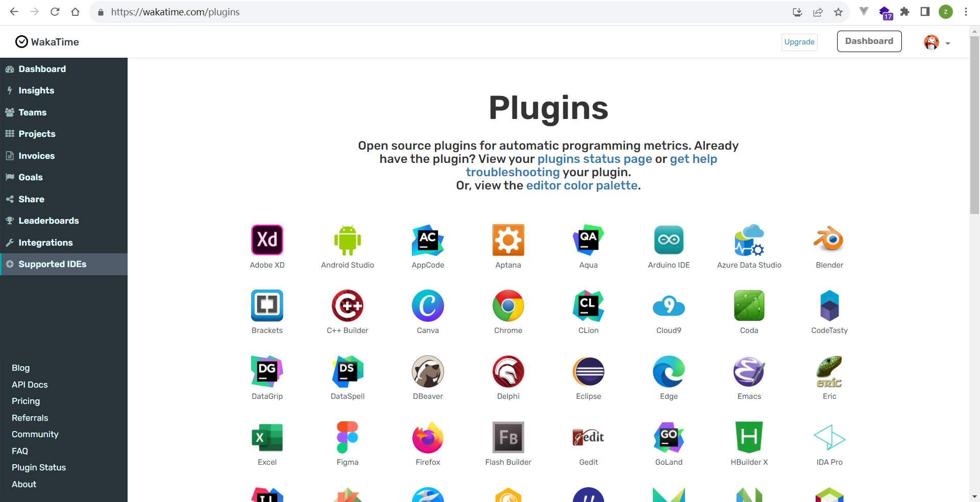Viewport: 980px width, 502px height.
Task: Click the Upgrade button
Action: [799, 42]
